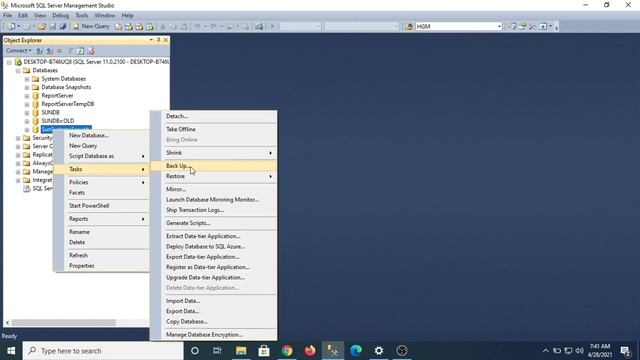Click the Find in Files icon beside HGM box
This screenshot has height=360, width=640.
tap(408, 27)
